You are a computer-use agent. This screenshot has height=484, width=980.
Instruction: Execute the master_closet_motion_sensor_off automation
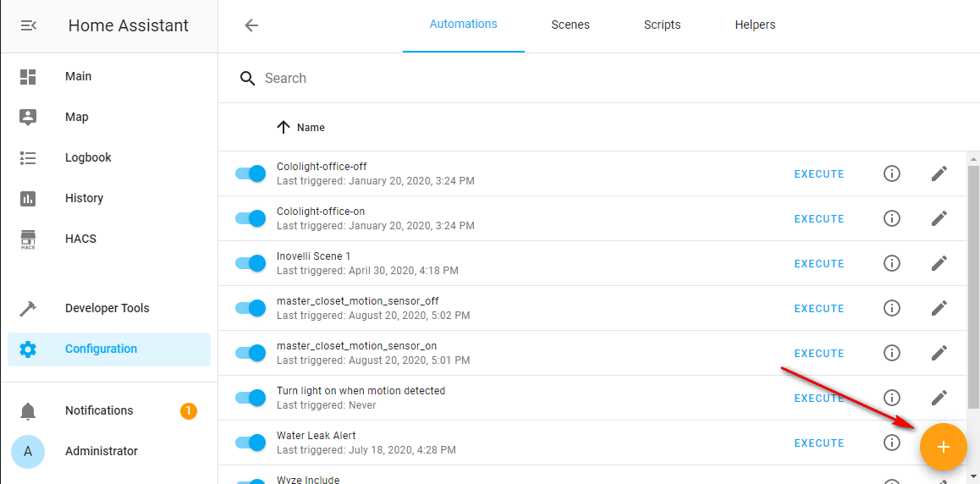tap(818, 309)
